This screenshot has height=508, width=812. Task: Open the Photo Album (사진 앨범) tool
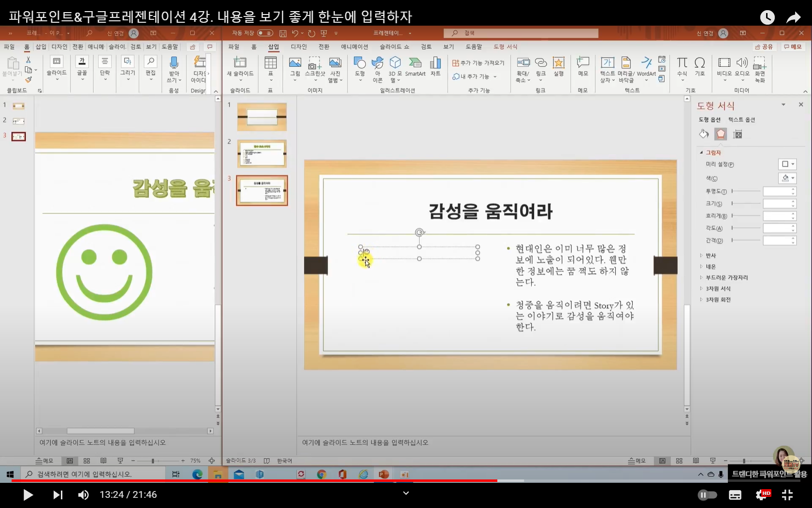point(335,69)
